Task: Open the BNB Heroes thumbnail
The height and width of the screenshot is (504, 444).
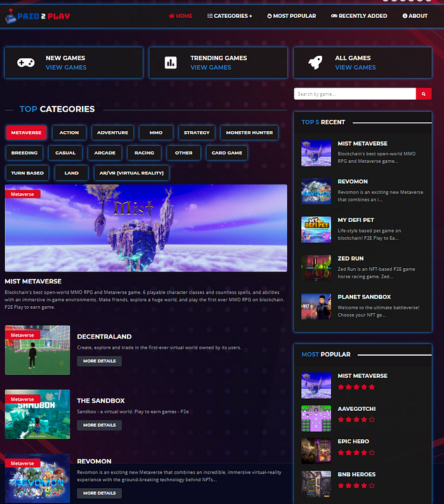Action: tap(316, 484)
